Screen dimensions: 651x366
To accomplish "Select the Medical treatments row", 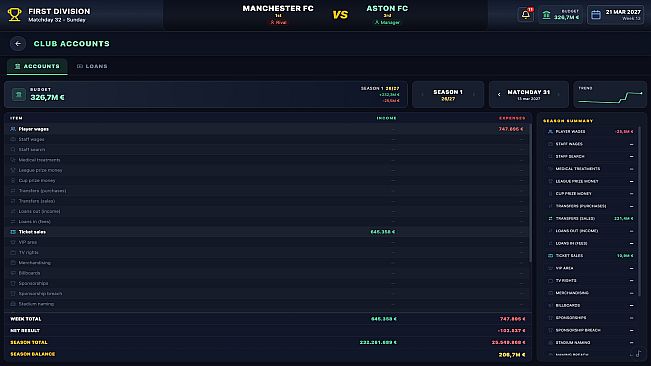I will click(x=268, y=160).
